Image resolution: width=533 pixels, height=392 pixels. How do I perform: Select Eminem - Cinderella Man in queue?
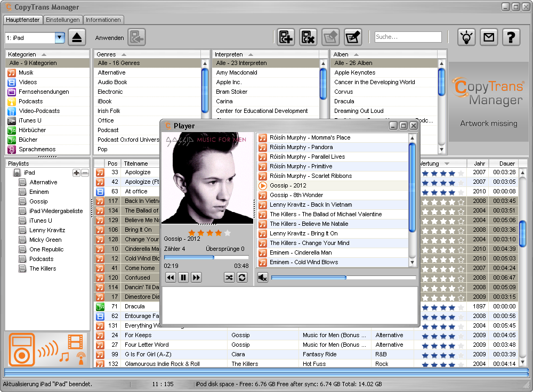[333, 253]
